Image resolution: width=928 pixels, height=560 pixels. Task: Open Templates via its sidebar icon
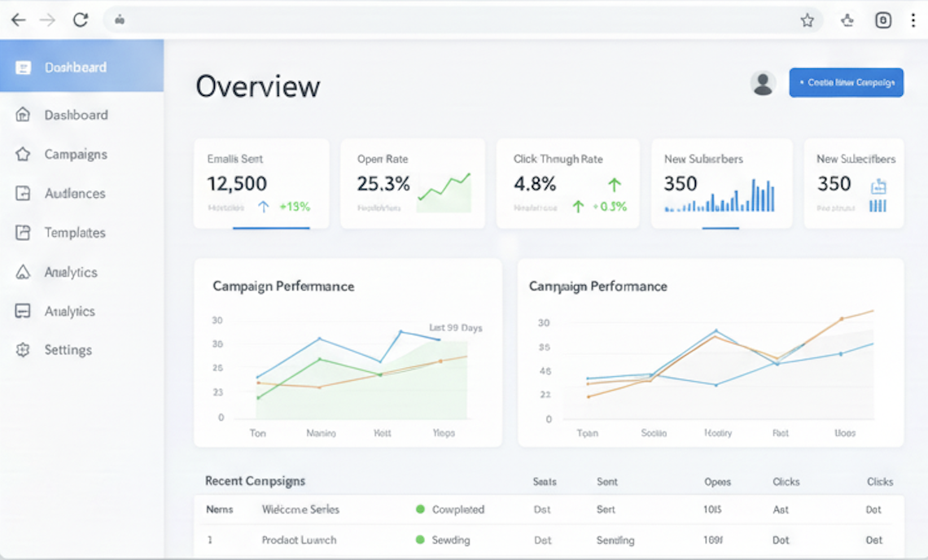click(23, 232)
